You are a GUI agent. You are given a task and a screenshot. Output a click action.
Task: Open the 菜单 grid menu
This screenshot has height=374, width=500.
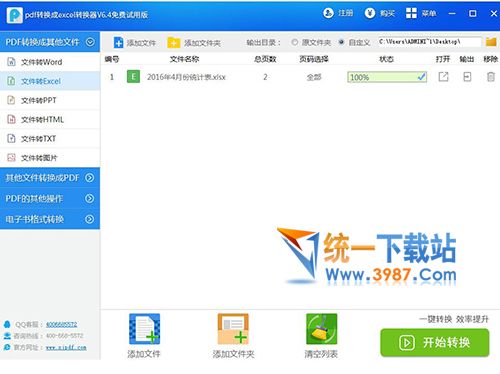421,13
